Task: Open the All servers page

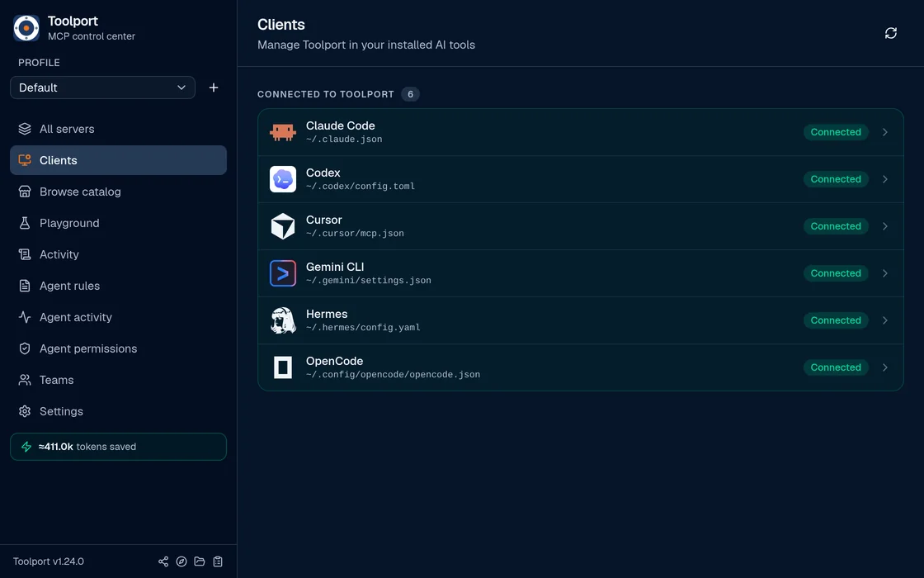Action: point(119,129)
